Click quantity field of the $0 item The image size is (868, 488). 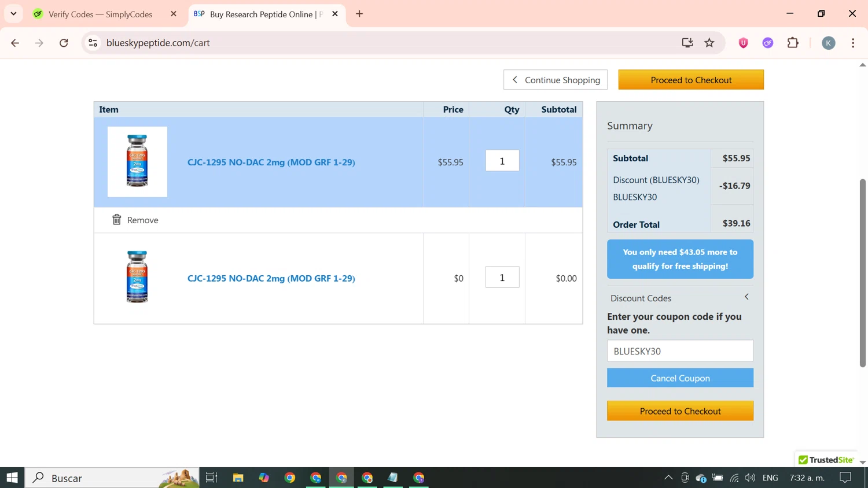tap(502, 278)
